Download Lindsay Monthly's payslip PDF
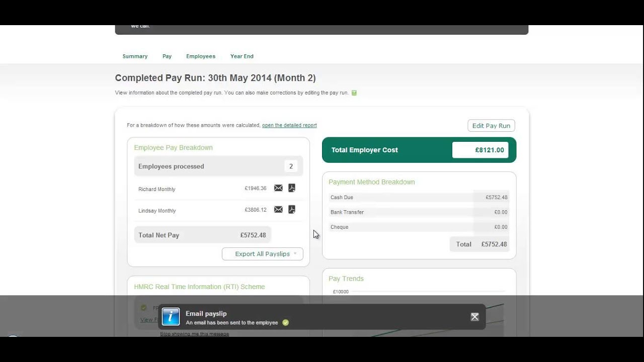This screenshot has width=644, height=362. pos(292,210)
